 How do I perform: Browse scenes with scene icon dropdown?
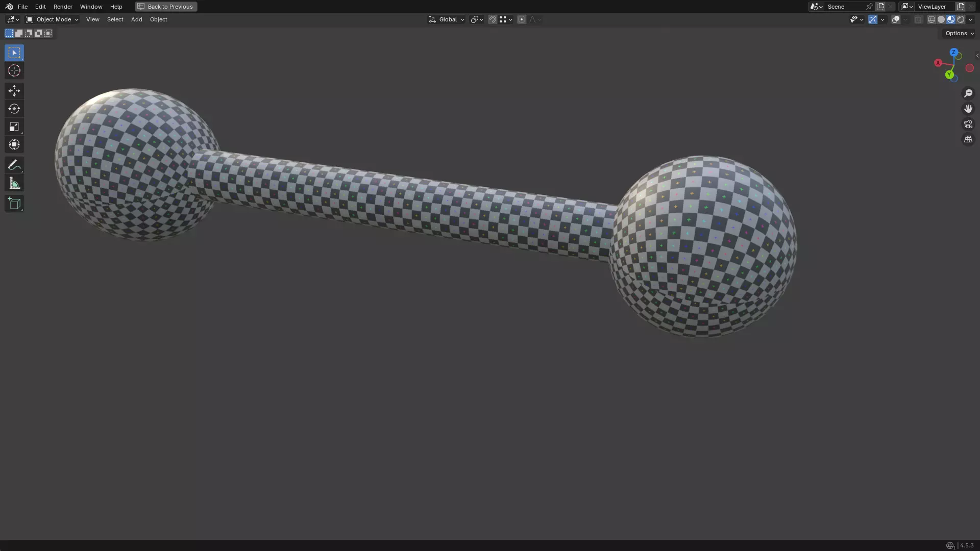click(x=816, y=7)
